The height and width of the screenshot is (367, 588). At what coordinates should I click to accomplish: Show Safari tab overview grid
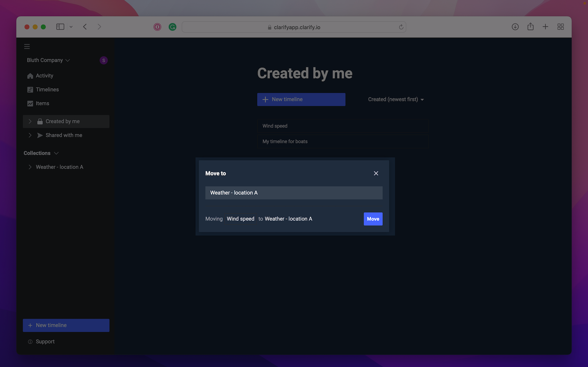point(561,27)
